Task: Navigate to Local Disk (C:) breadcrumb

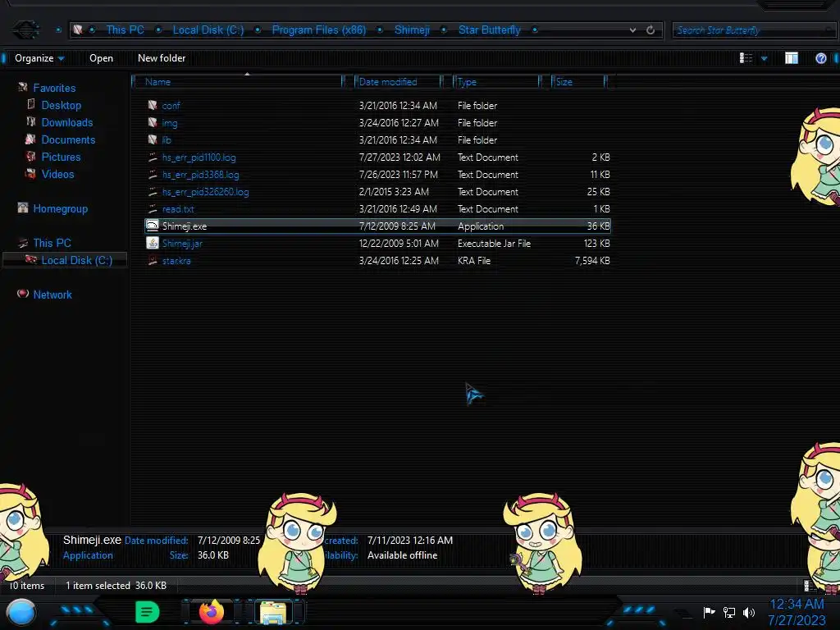Action: click(208, 30)
